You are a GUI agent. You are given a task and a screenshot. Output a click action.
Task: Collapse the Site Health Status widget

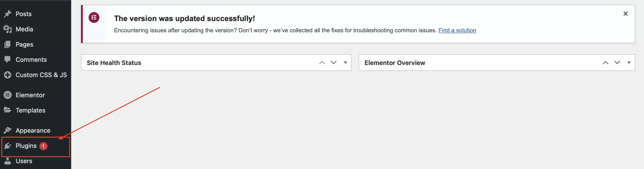pos(333,62)
